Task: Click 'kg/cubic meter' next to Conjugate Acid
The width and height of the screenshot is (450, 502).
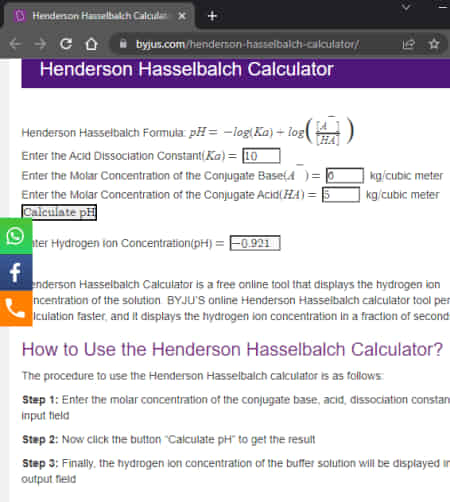Action: point(402,195)
